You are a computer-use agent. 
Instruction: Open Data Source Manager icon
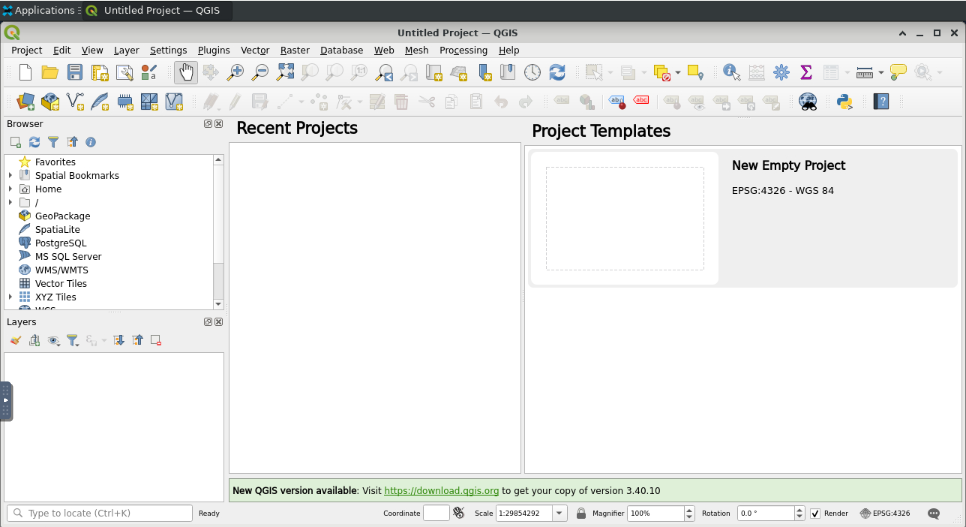[25, 102]
